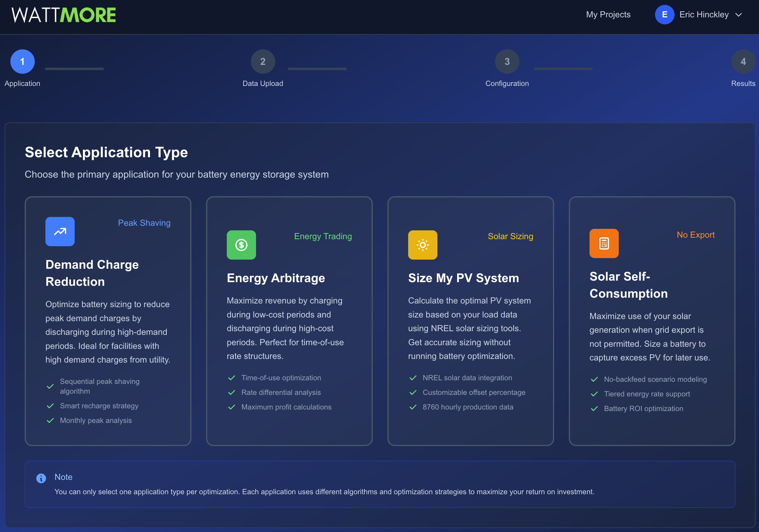Expand the user menu chevron
The image size is (759, 532).
coord(739,15)
